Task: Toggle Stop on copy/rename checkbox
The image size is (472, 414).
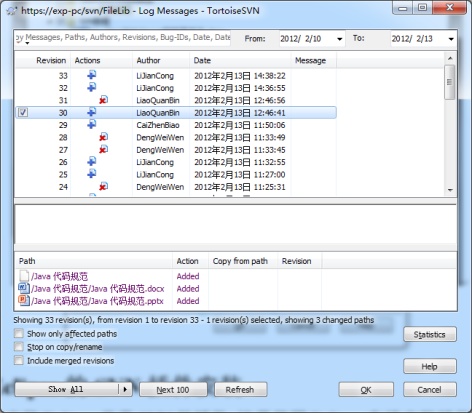Action: [19, 347]
